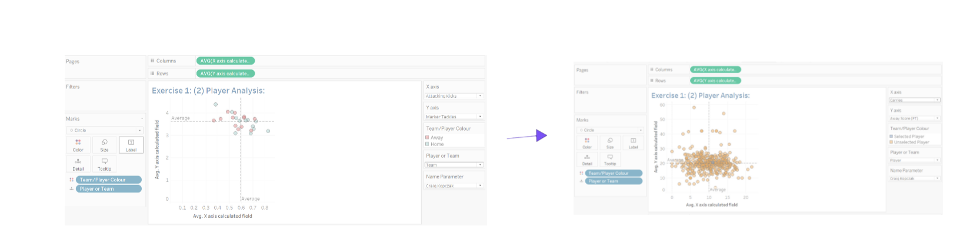The height and width of the screenshot is (245, 980).
Task: Expand the Carries X axis dropdown
Action: point(938,100)
